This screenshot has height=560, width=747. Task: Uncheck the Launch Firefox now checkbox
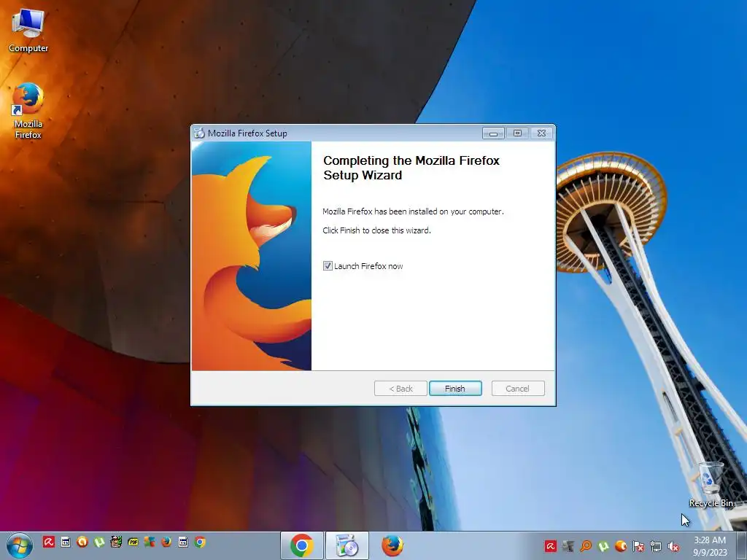click(328, 266)
